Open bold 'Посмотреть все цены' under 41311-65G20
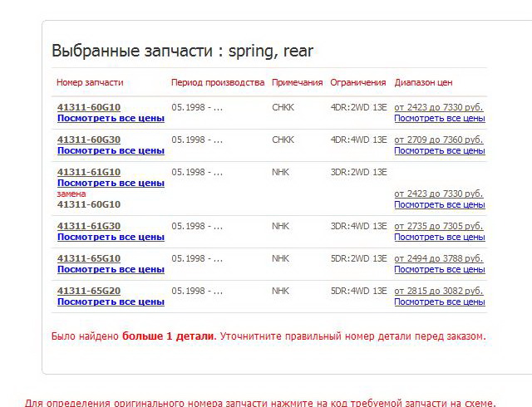Image resolution: width=532 pixels, height=407 pixels. coord(111,302)
